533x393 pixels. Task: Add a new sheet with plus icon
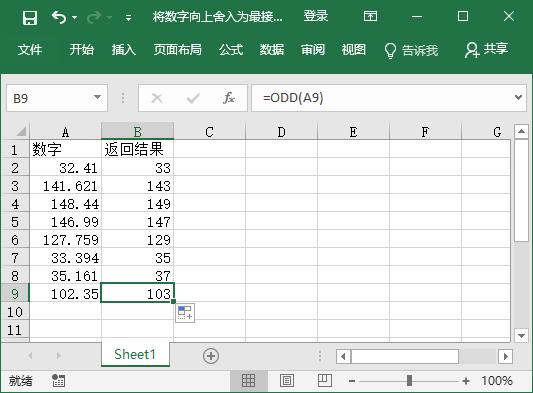click(211, 356)
